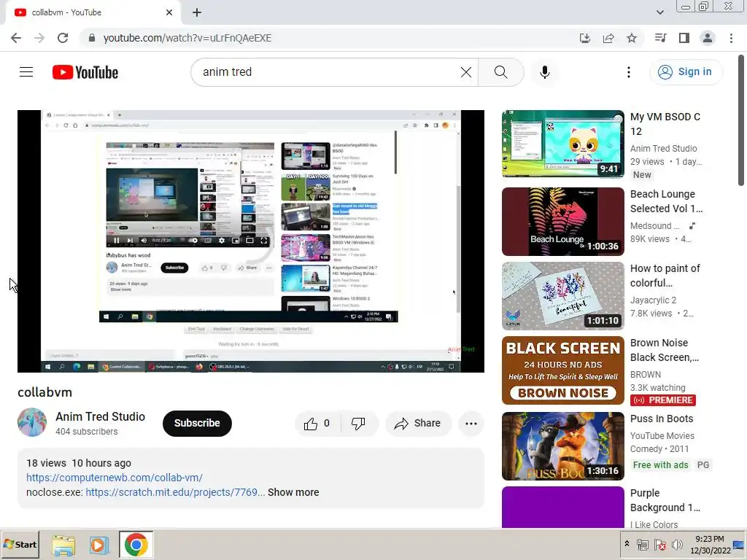Screen dimensions: 747x560
Task: Select the collabvm - YouTube tab
Action: pos(93,13)
